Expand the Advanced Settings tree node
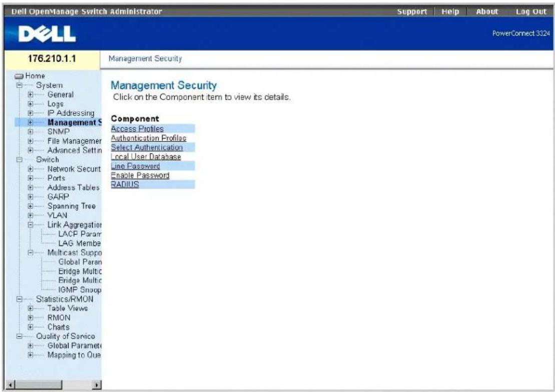 point(31,150)
